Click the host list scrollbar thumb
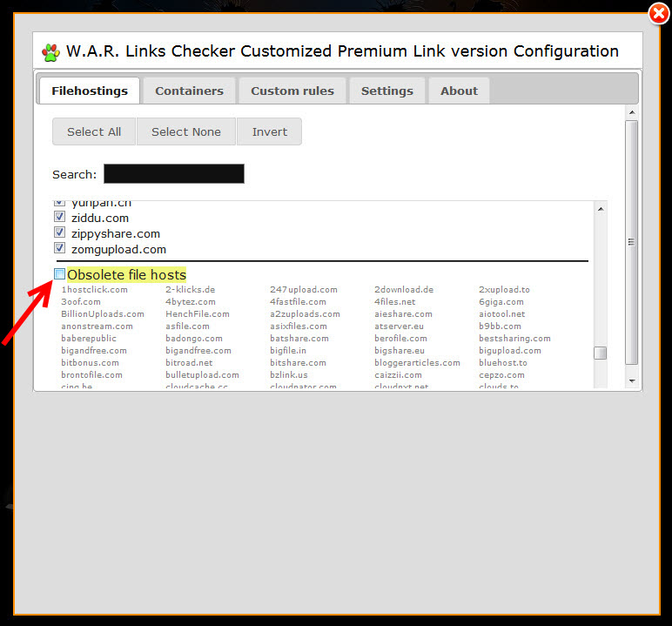672x626 pixels. pyautogui.click(x=601, y=353)
